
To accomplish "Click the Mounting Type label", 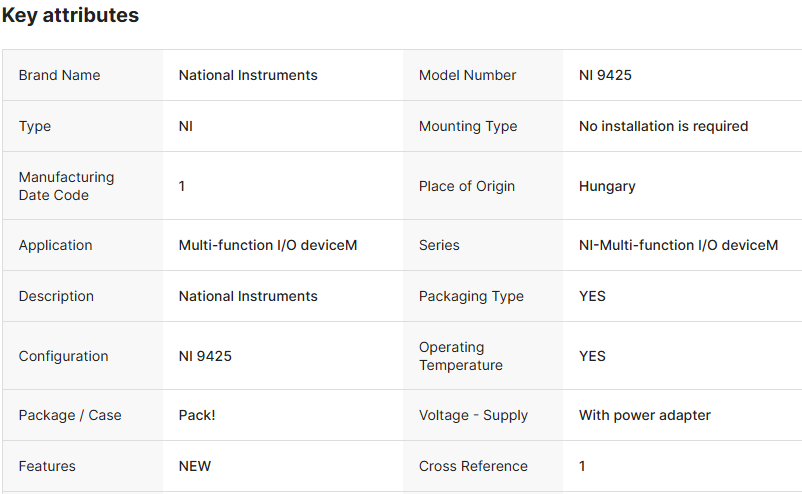I will pos(468,126).
